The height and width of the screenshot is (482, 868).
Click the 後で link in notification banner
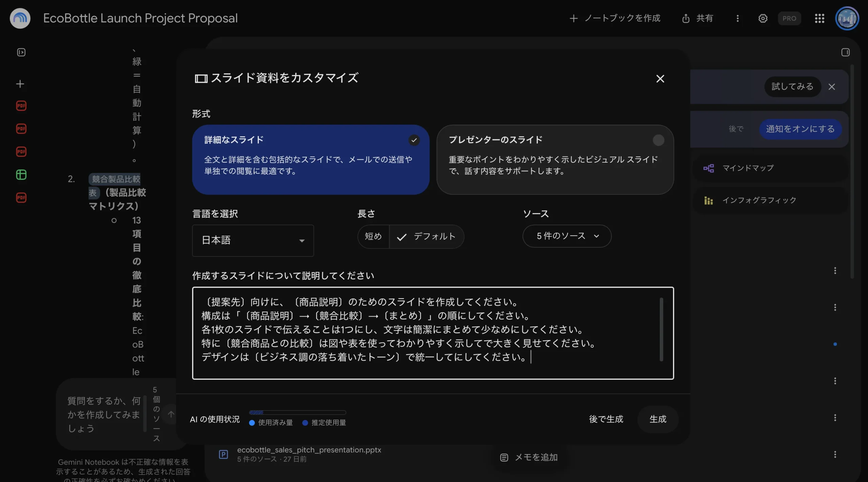pyautogui.click(x=736, y=129)
